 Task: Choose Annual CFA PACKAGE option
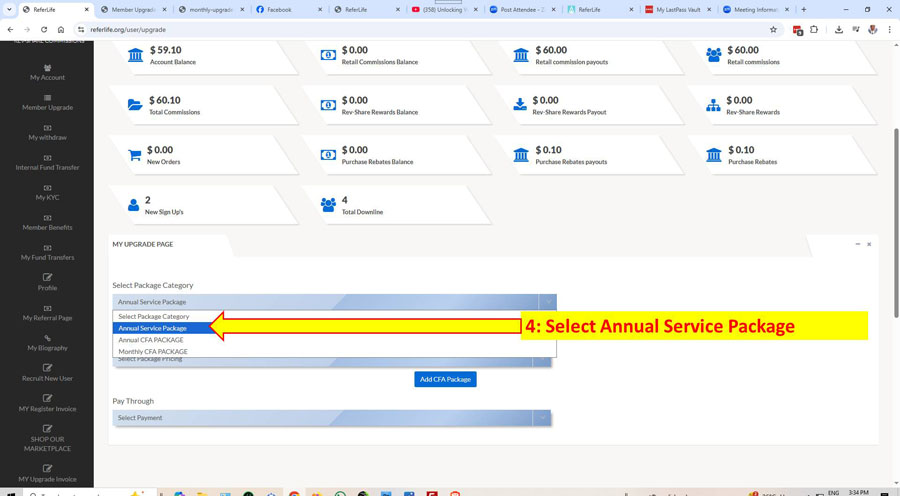[151, 340]
